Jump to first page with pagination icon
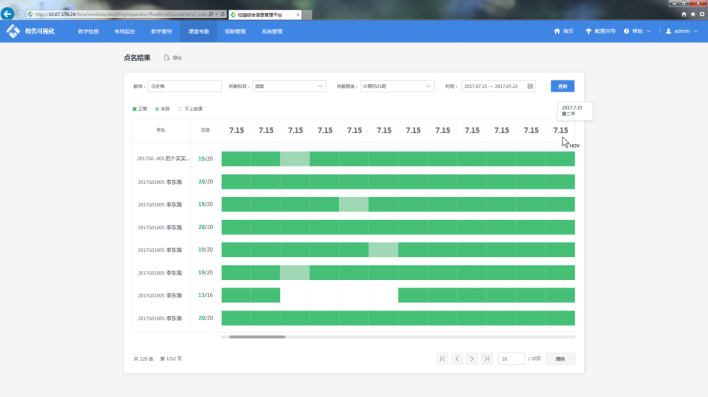This screenshot has height=397, width=708. pyautogui.click(x=442, y=359)
